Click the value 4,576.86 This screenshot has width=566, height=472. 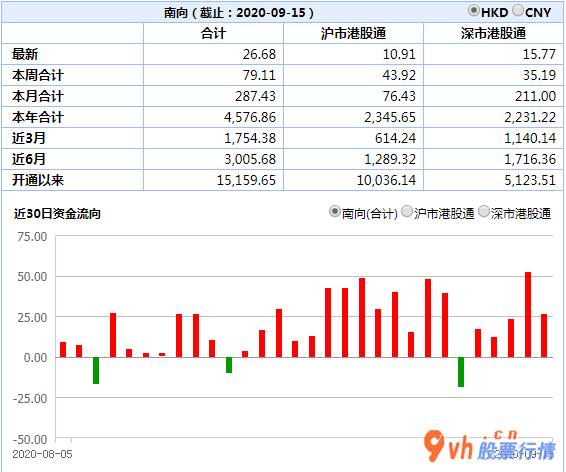click(250, 117)
